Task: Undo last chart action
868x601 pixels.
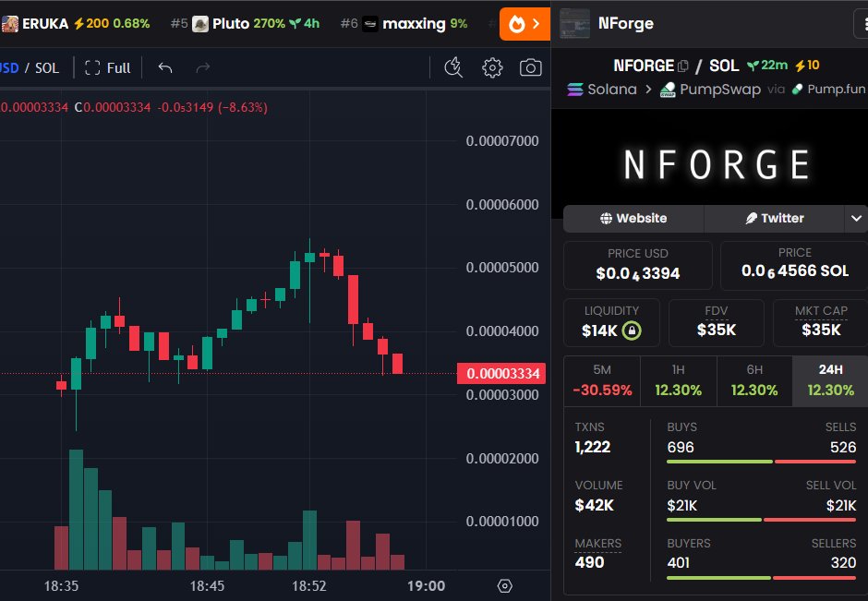Action: coord(165,67)
